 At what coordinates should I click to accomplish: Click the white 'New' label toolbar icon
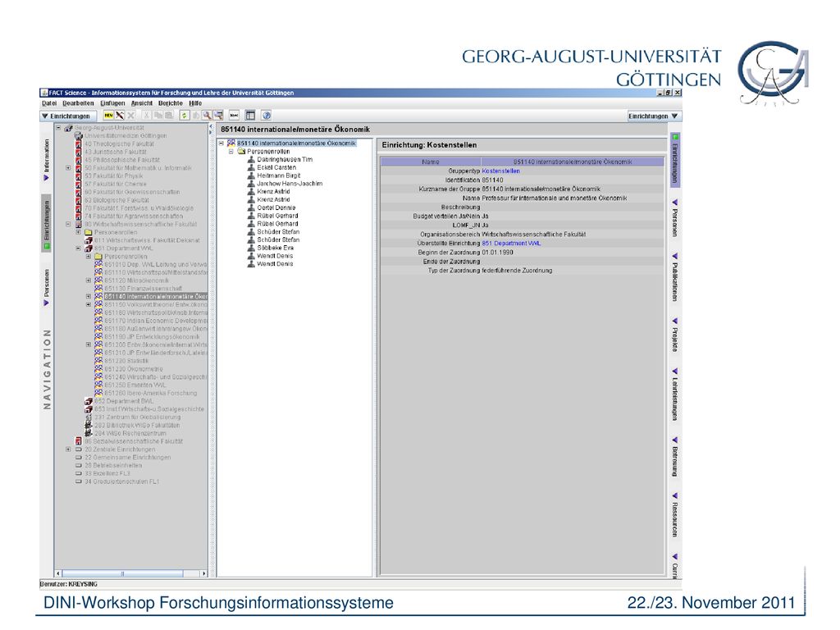[x=234, y=116]
